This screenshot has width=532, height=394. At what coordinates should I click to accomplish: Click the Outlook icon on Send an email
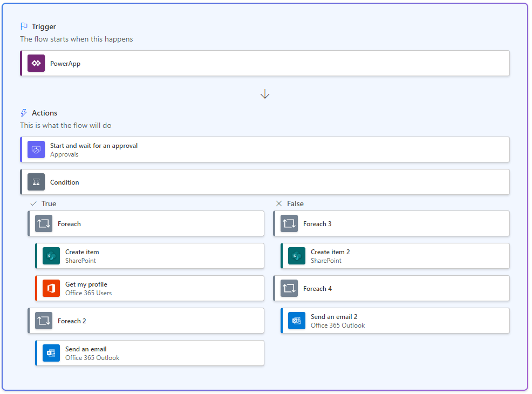(x=51, y=353)
